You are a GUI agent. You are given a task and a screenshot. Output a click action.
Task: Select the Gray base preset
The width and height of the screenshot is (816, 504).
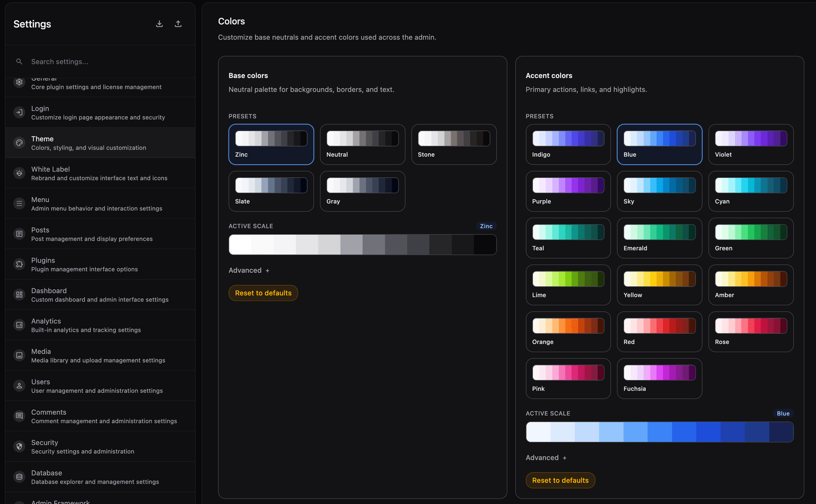[362, 191]
